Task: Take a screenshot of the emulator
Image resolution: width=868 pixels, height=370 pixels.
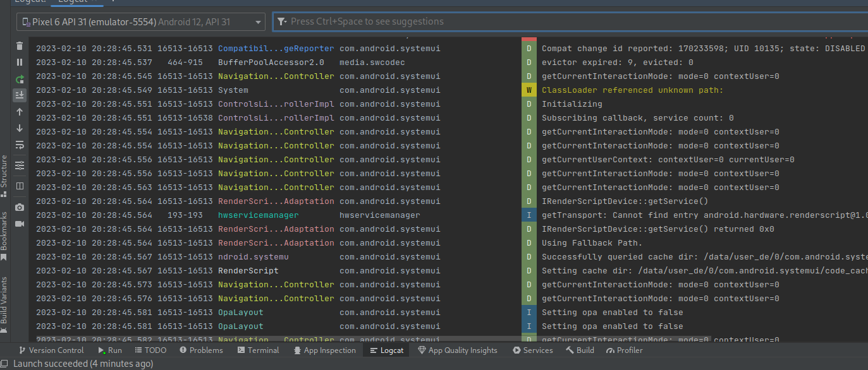Action: pos(19,206)
